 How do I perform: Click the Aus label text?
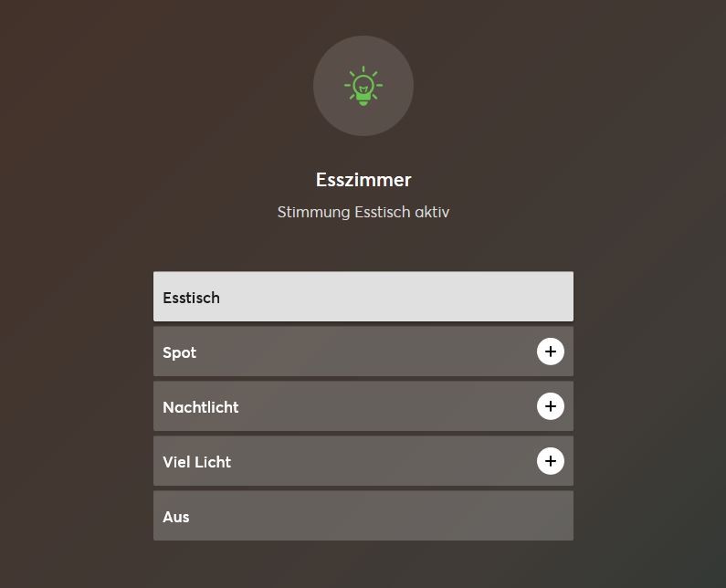(176, 517)
